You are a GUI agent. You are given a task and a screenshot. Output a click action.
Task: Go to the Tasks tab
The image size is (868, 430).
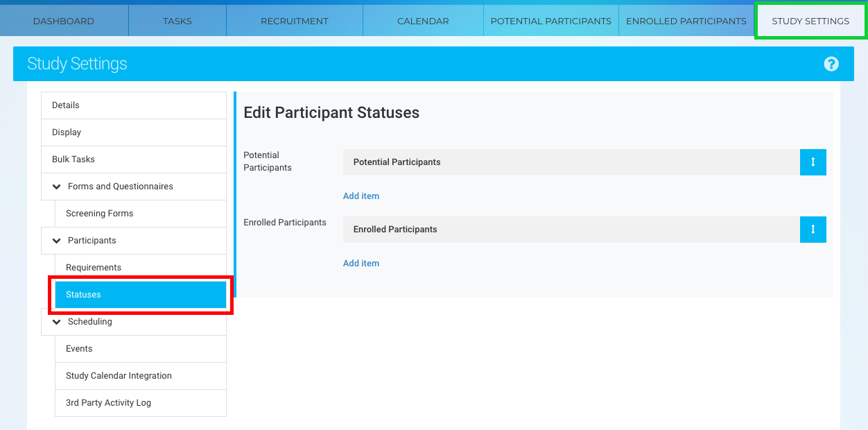[x=177, y=21]
